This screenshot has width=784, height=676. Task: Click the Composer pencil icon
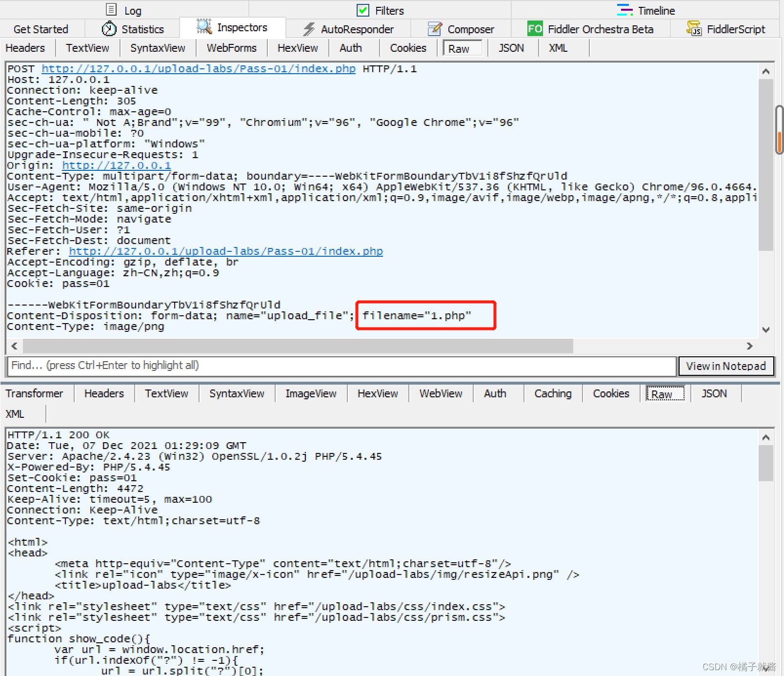[435, 29]
